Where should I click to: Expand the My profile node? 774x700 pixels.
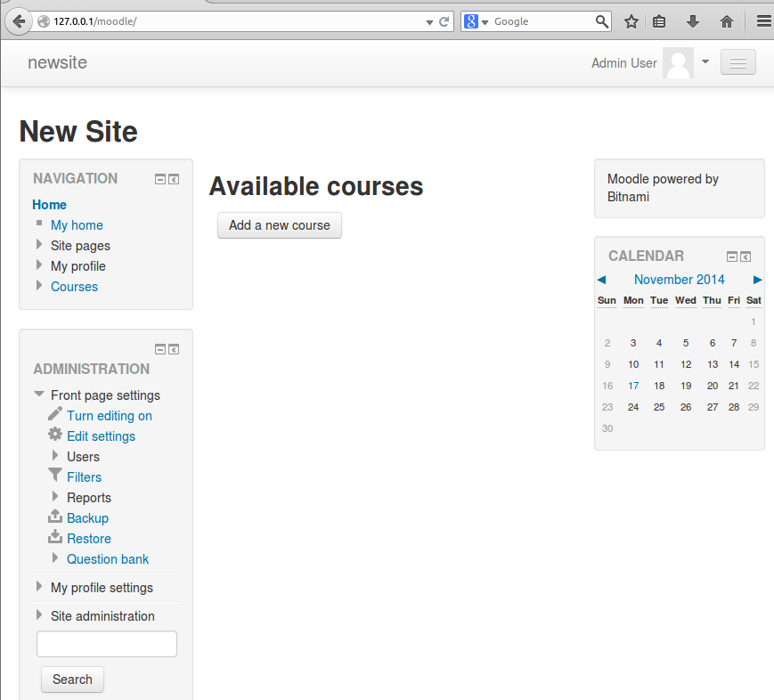coord(39,265)
